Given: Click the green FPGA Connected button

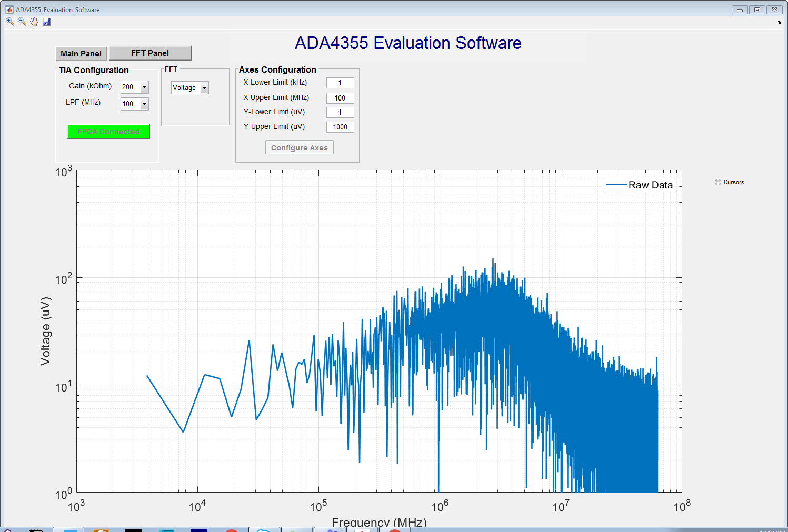Looking at the screenshot, I should tap(108, 132).
